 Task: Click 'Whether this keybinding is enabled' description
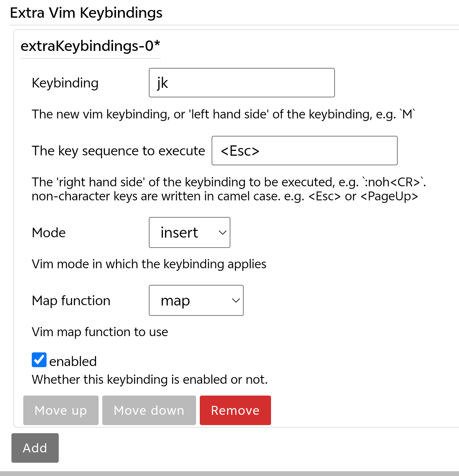tap(150, 379)
